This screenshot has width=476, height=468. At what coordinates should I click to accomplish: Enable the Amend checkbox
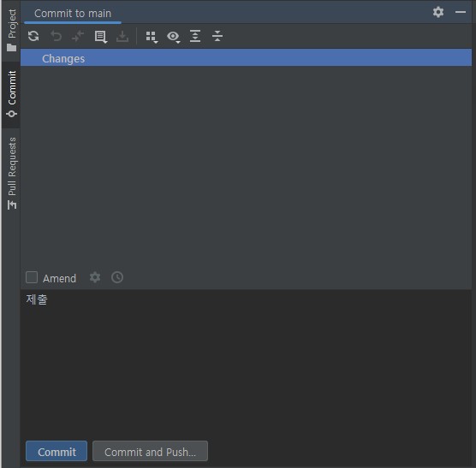point(32,277)
